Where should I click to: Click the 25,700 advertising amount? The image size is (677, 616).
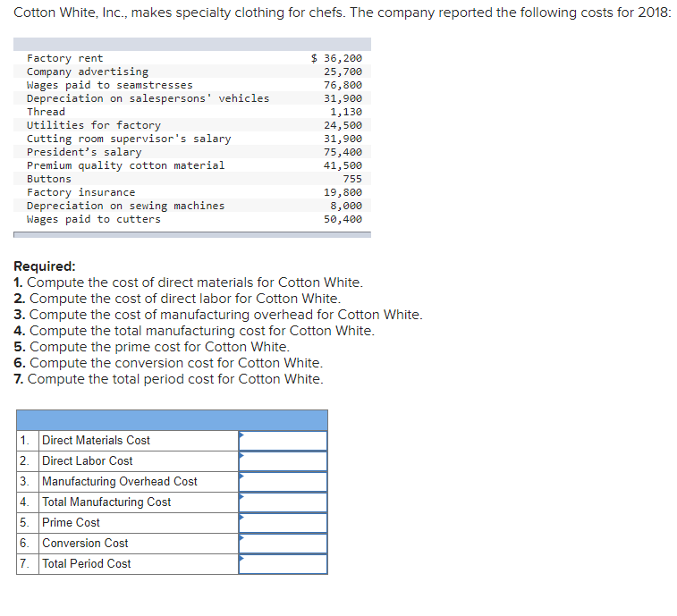point(343,72)
